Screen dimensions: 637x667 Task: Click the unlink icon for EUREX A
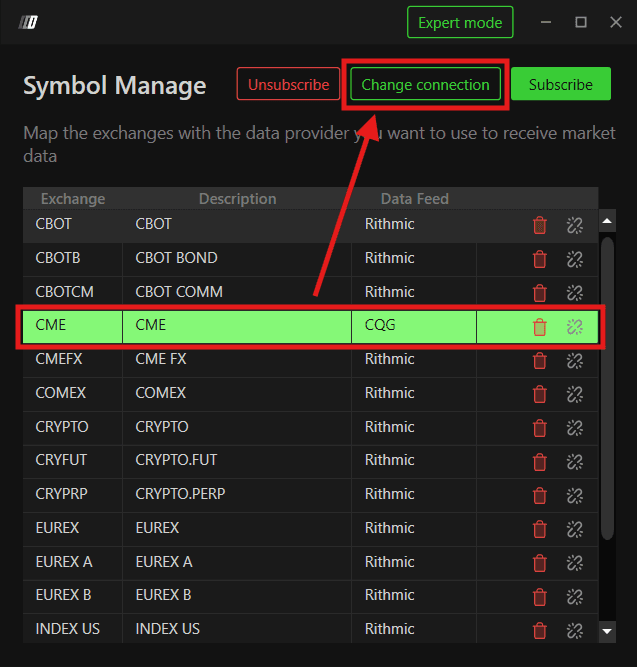tap(574, 563)
